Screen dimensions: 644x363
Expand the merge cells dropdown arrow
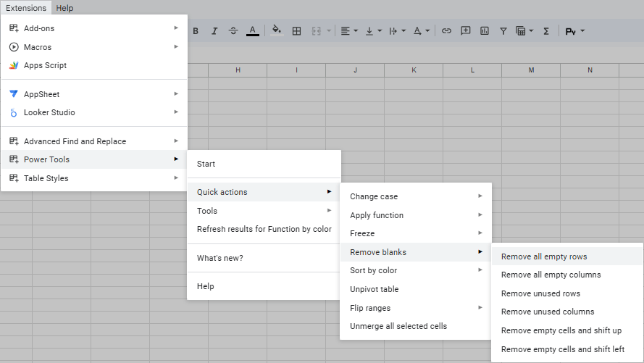click(x=329, y=31)
